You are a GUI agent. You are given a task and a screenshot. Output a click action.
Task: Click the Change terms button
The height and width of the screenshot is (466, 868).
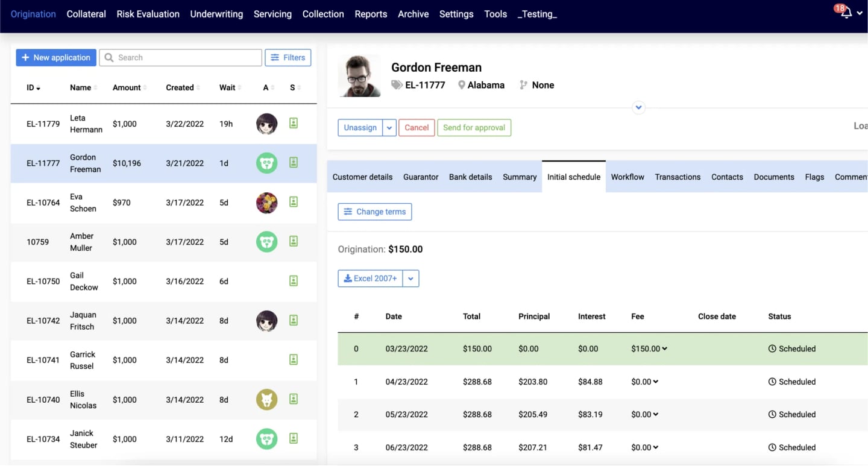(374, 212)
